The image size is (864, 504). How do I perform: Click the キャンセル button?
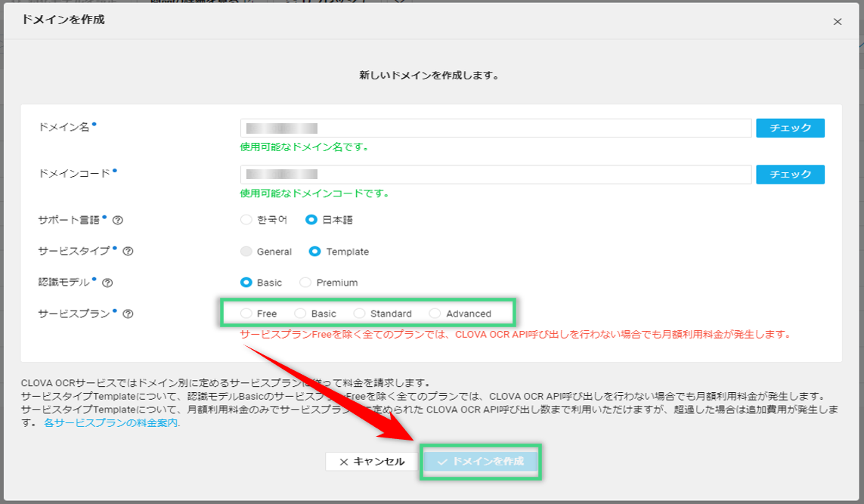371,462
